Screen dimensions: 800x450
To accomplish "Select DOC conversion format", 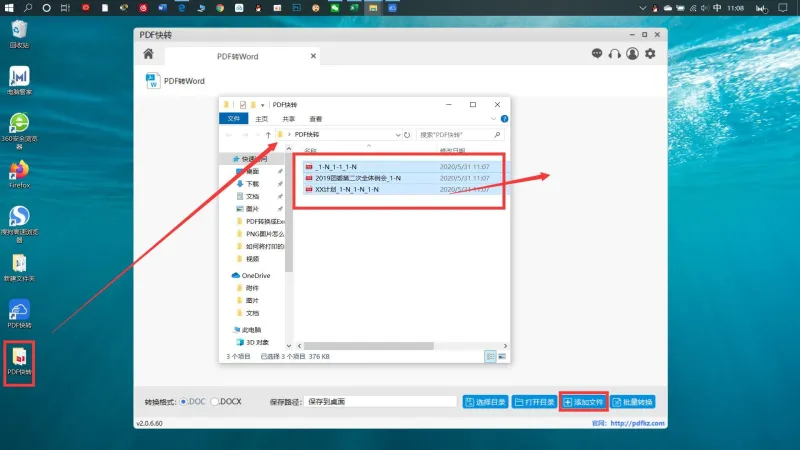I will click(x=184, y=402).
